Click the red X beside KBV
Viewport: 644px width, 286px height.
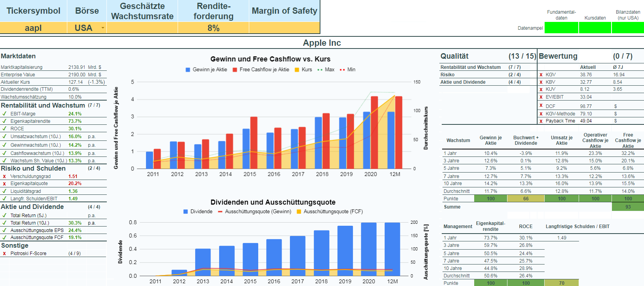click(x=541, y=82)
